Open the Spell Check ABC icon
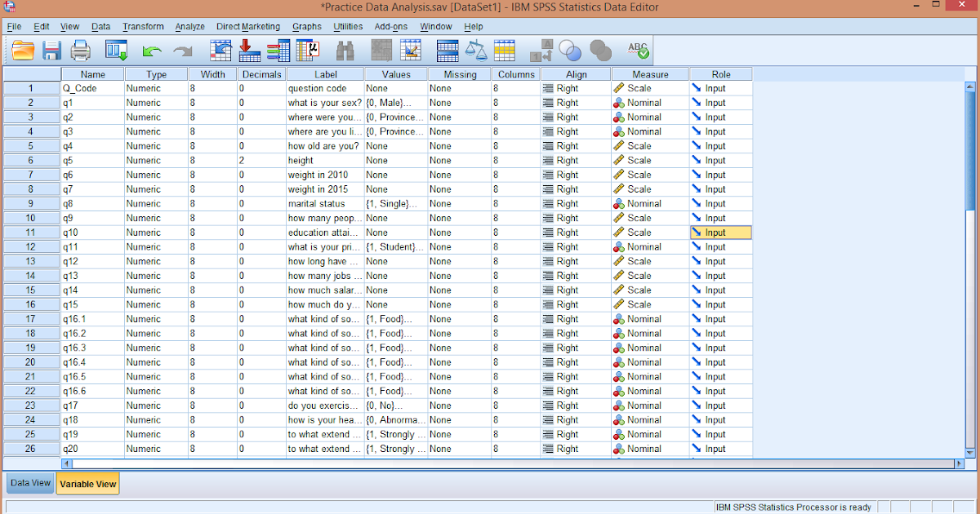 639,50
